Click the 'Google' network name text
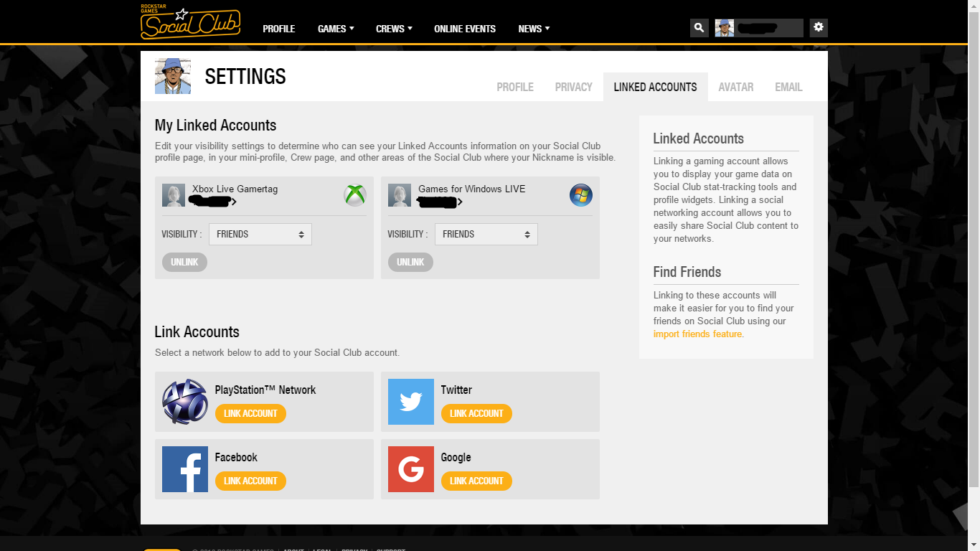This screenshot has height=551, width=980. tap(456, 457)
